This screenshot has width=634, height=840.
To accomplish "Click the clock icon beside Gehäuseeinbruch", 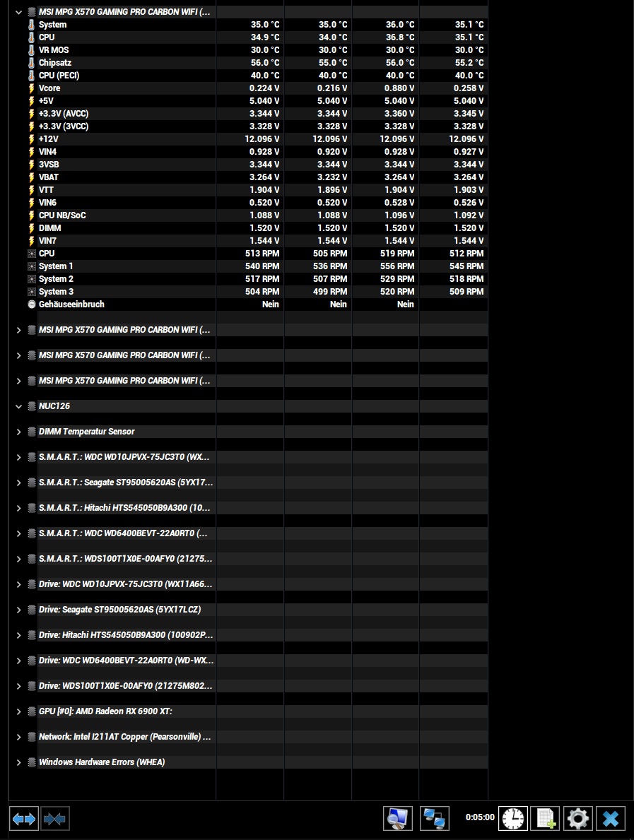I will click(x=32, y=304).
